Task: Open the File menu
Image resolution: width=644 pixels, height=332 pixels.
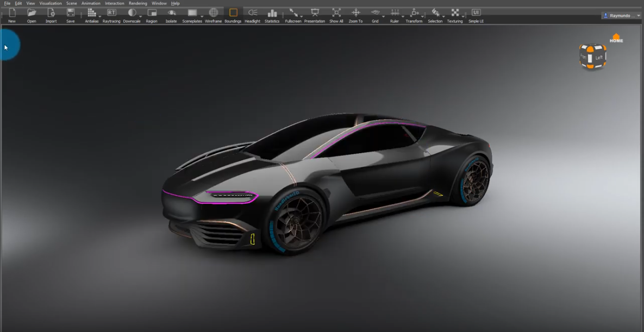Action: (7, 3)
